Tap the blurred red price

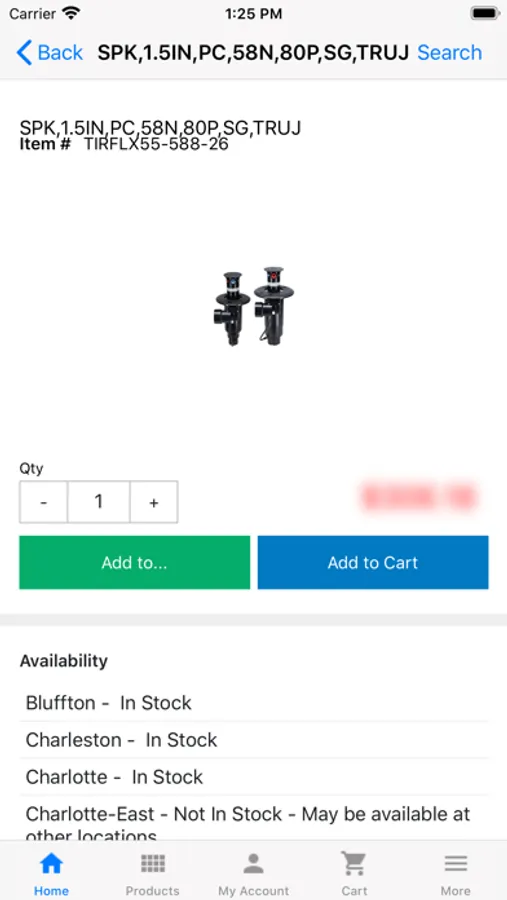(419, 497)
